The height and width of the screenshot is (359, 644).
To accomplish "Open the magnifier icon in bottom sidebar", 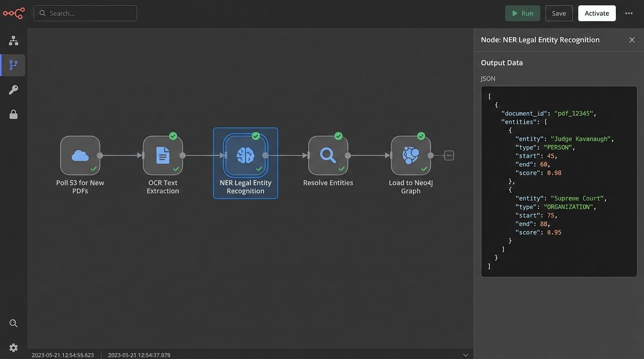I will tap(14, 323).
